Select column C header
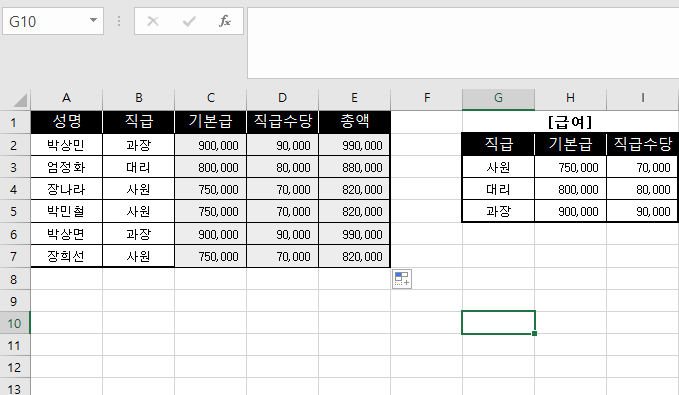The image size is (679, 395). pyautogui.click(x=210, y=99)
